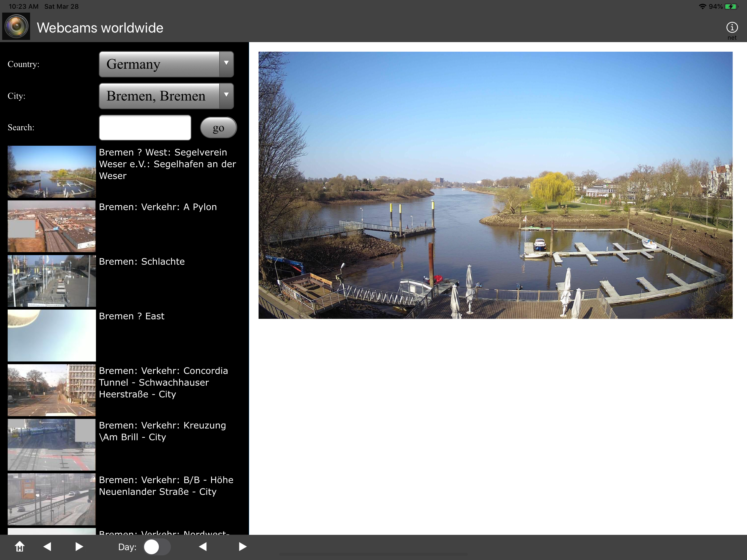Click the forward arrow left of Day label
Viewport: 747px width, 560px height.
(79, 547)
